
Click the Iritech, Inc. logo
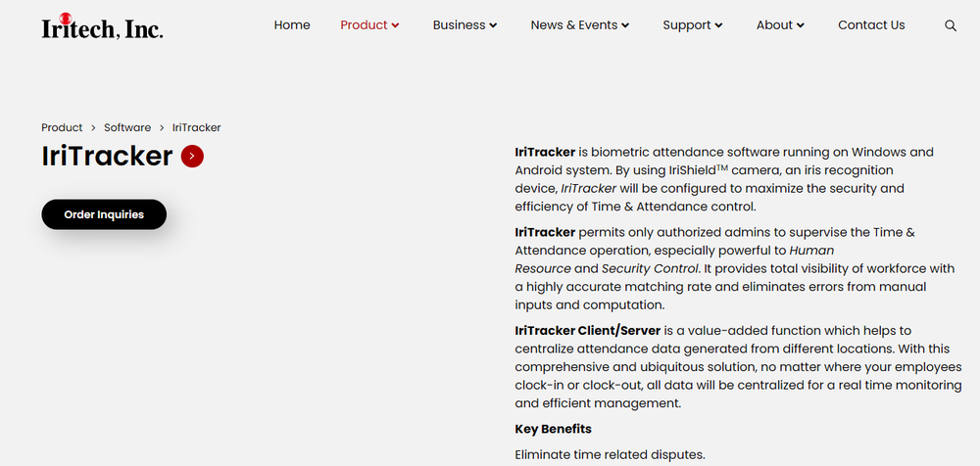pos(102,26)
